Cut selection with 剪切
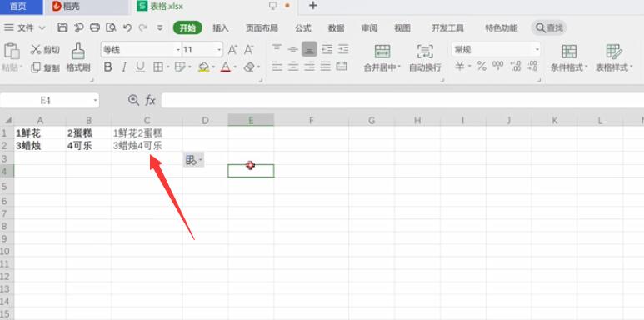Viewport: 644px width, 320px height. pos(46,50)
